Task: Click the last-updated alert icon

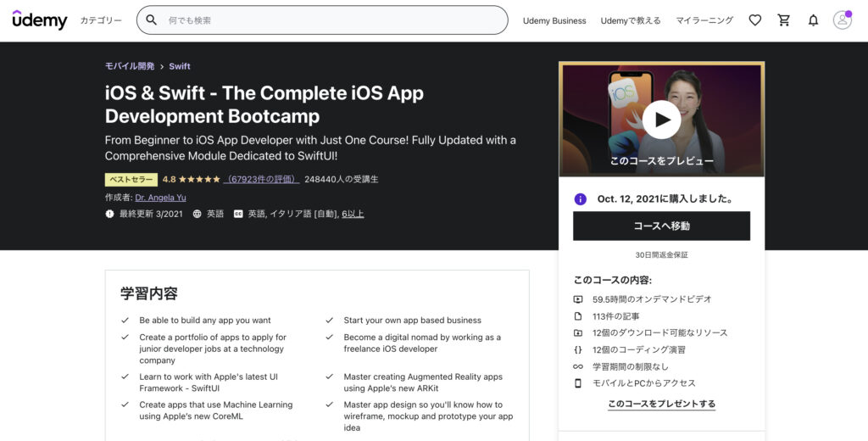Action: [109, 214]
